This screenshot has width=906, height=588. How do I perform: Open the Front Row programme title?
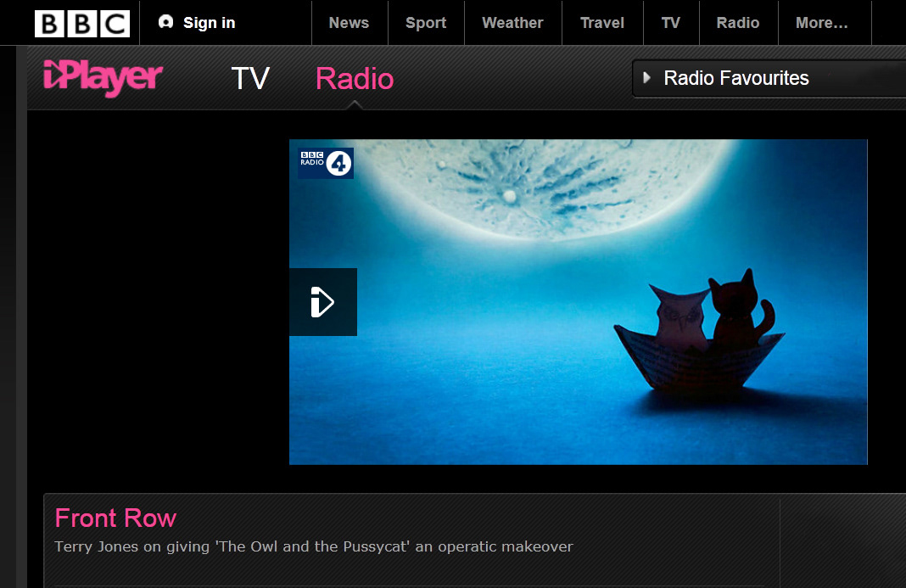[115, 518]
